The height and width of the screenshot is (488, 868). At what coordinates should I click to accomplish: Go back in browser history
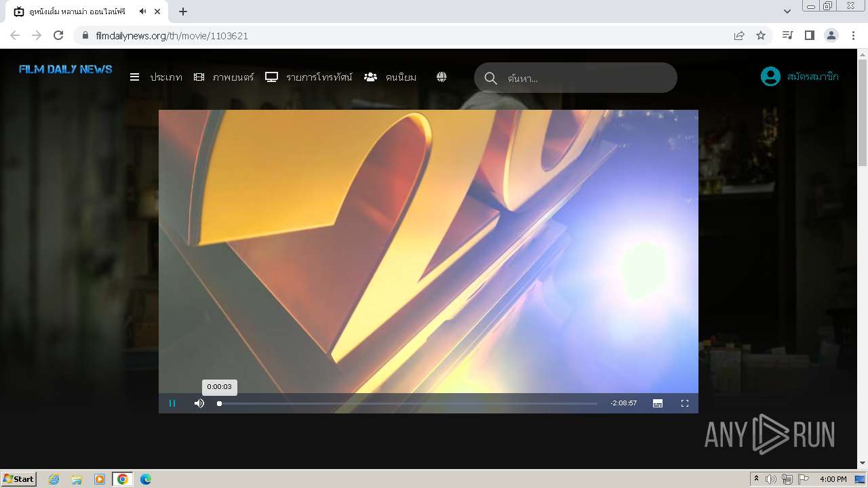(15, 35)
